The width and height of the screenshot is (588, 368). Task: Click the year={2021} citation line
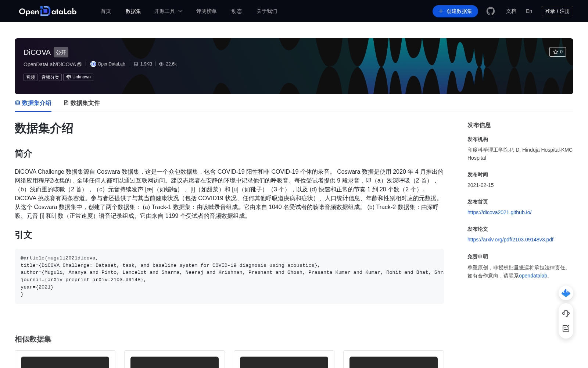pyautogui.click(x=37, y=287)
